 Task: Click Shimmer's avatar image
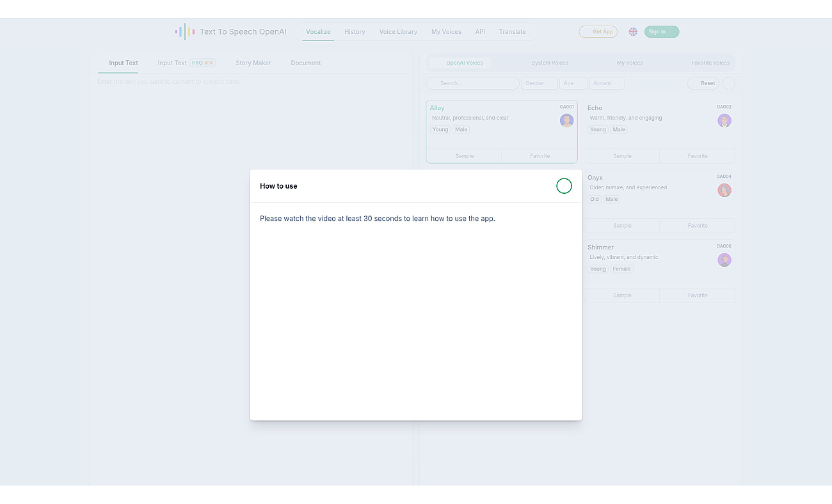(724, 260)
